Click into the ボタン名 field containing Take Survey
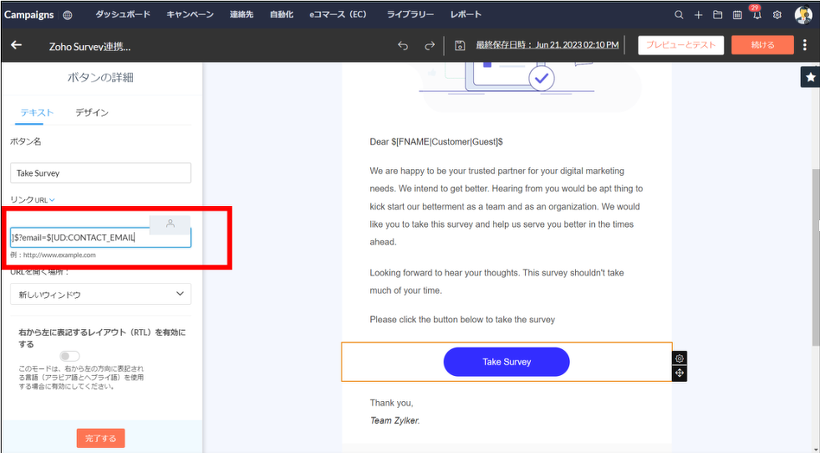Screen dimensions: 820x453 [100, 173]
